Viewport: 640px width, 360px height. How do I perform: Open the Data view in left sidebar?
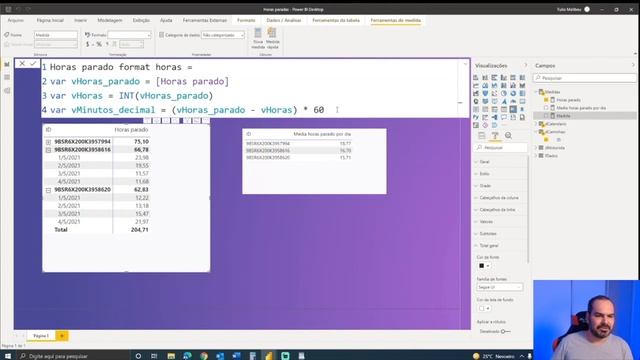coord(7,77)
